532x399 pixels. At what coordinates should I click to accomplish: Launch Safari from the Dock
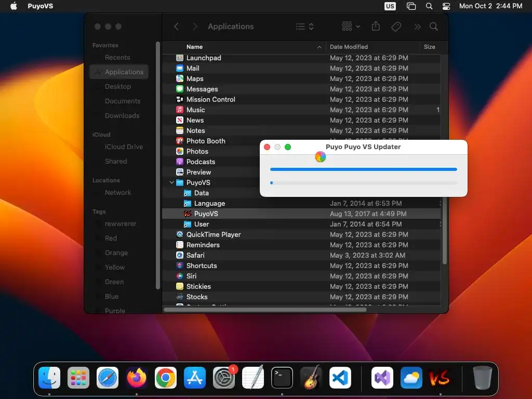[108, 378]
